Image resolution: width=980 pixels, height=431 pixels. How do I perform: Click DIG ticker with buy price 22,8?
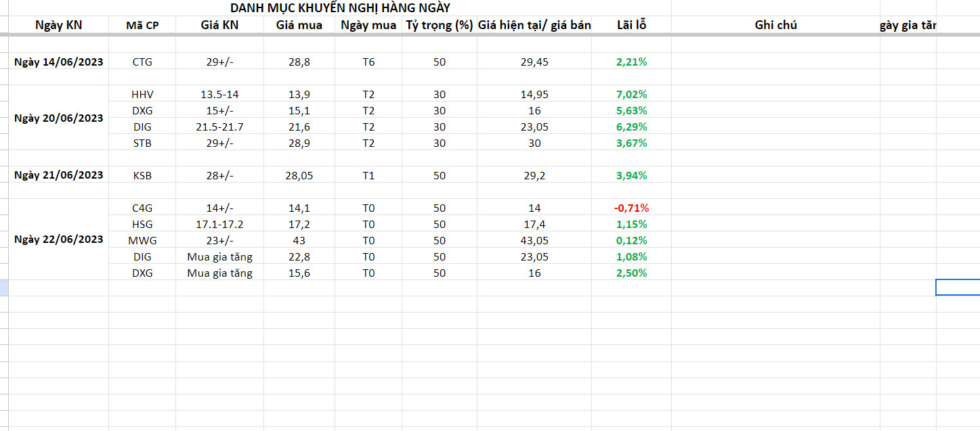click(142, 256)
